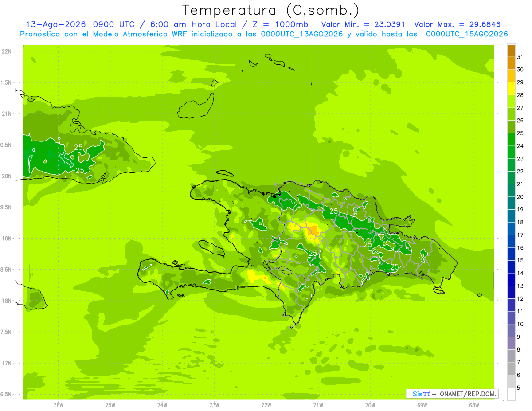The width and height of the screenshot is (532, 411).
Task: Click the '19N' latitude axis label
Action: coord(7,239)
